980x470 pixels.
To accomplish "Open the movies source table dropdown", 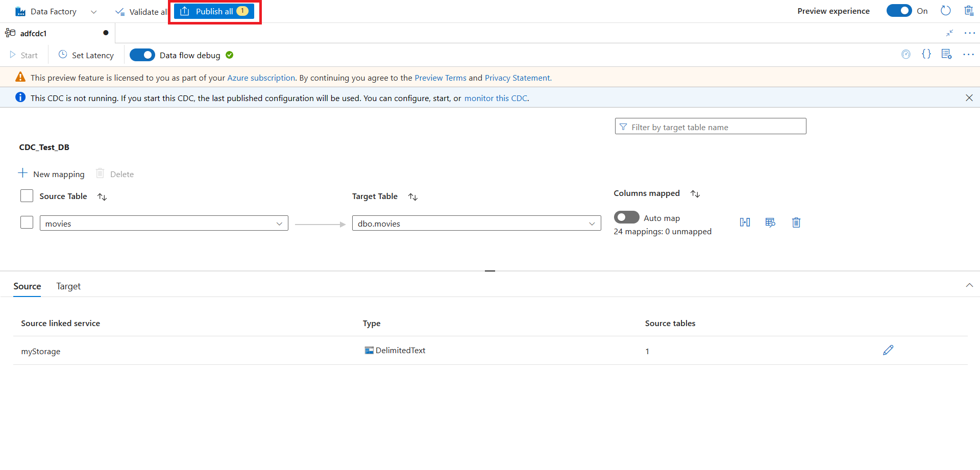I will pyautogui.click(x=164, y=223).
